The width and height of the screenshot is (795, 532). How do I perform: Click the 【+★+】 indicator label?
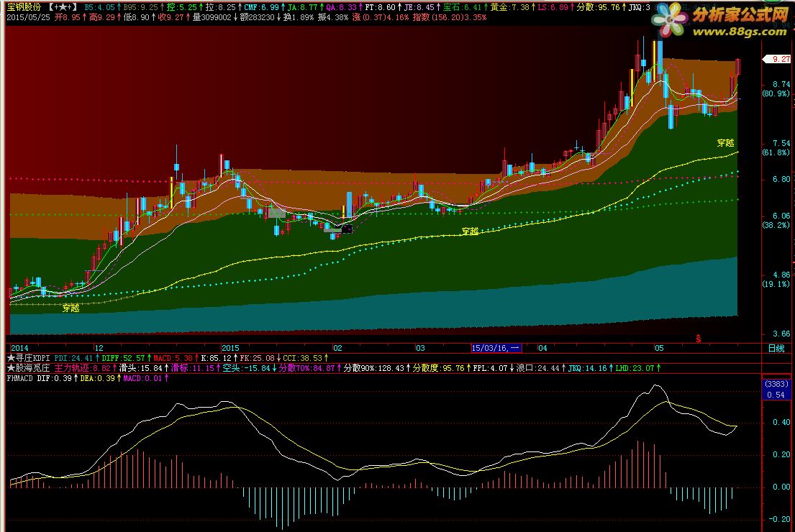[x=63, y=7]
